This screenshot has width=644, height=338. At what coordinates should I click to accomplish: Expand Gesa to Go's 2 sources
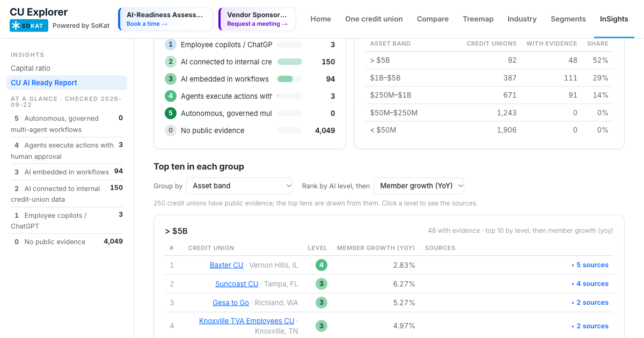(x=590, y=303)
